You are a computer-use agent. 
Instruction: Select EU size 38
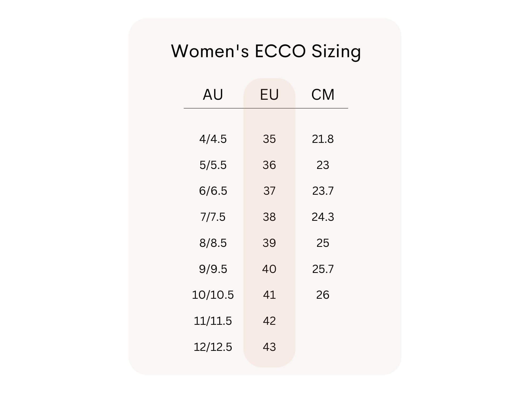pos(269,217)
